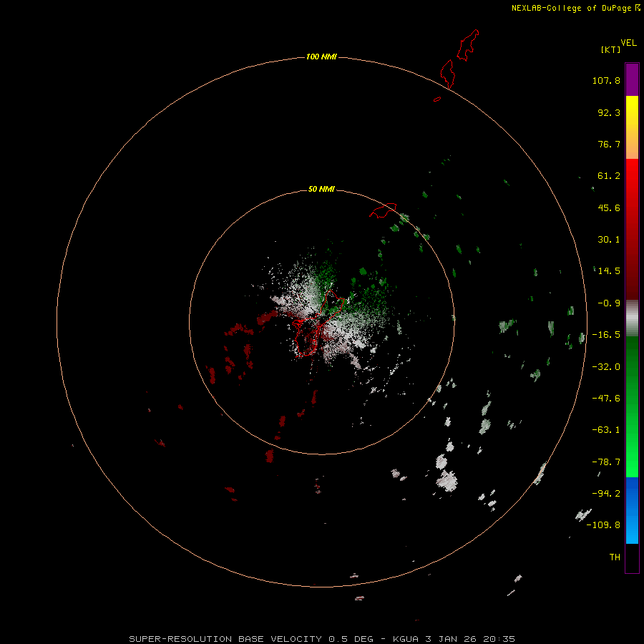This screenshot has height=644, width=644.
Task: Click the 107.8 value on the velocity scale
Action: click(606, 80)
